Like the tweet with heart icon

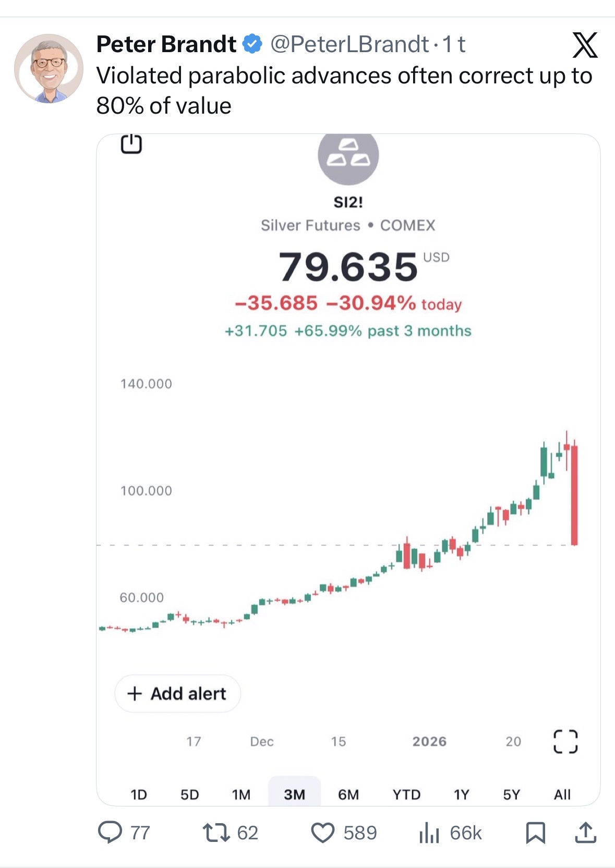point(323,833)
